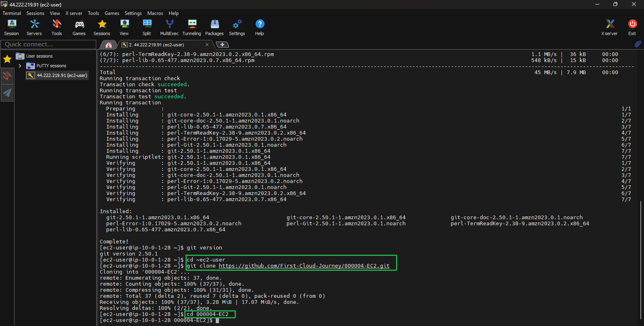Open the Tools menu in menu bar
The height and width of the screenshot is (326, 644).
click(93, 13)
